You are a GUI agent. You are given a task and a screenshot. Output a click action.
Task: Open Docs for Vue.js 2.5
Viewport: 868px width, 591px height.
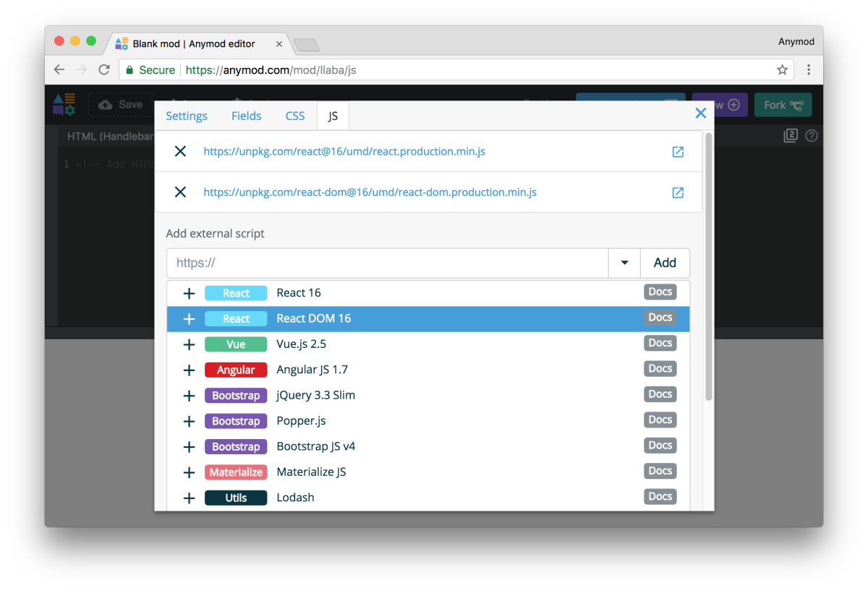660,343
